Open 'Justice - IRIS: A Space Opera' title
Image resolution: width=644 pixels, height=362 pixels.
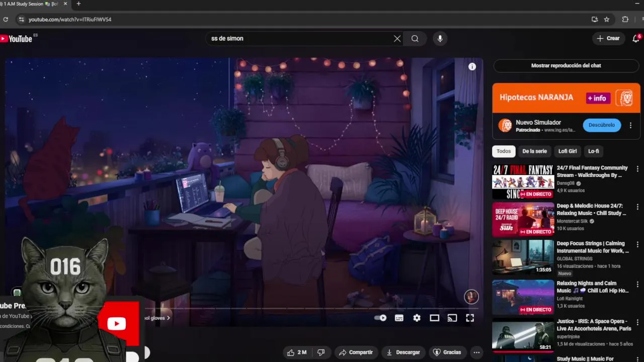coord(594,325)
